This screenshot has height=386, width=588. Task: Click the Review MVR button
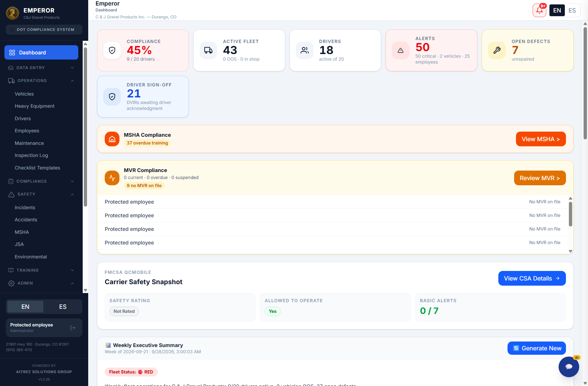(x=540, y=178)
